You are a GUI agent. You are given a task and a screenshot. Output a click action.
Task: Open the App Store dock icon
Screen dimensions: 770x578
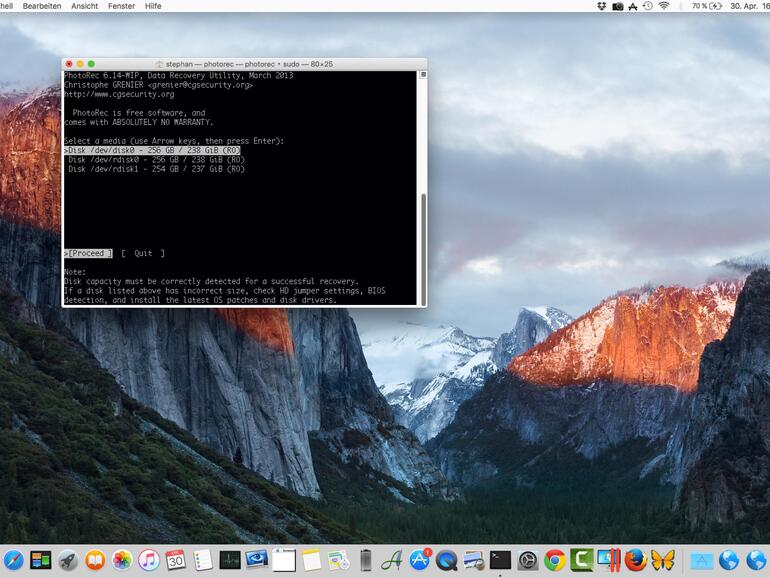[419, 560]
